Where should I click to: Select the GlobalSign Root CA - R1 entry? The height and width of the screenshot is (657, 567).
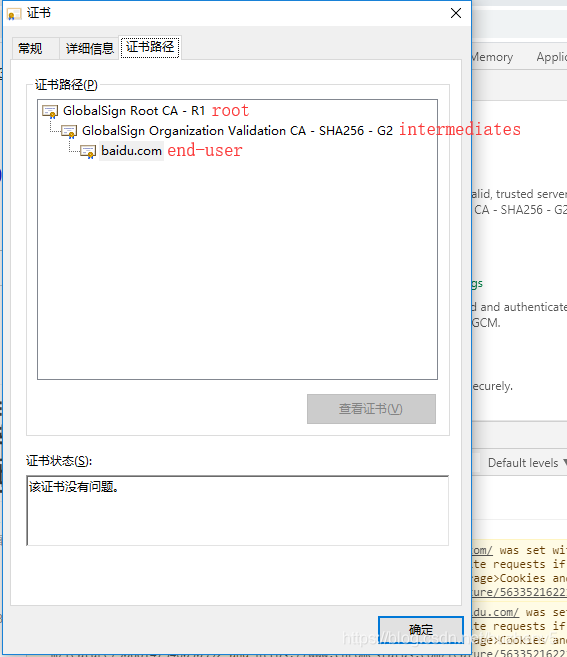[x=134, y=111]
